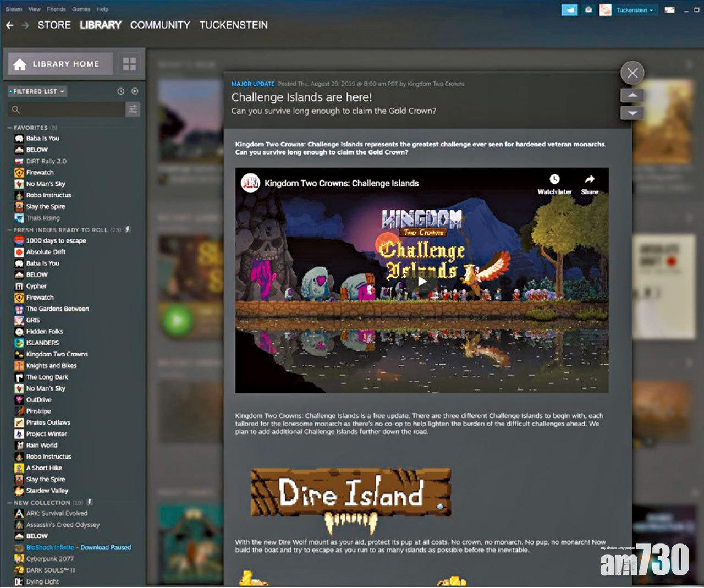The image size is (704, 588).
Task: Open the Tuckenstein account dropdown
Action: click(x=634, y=10)
